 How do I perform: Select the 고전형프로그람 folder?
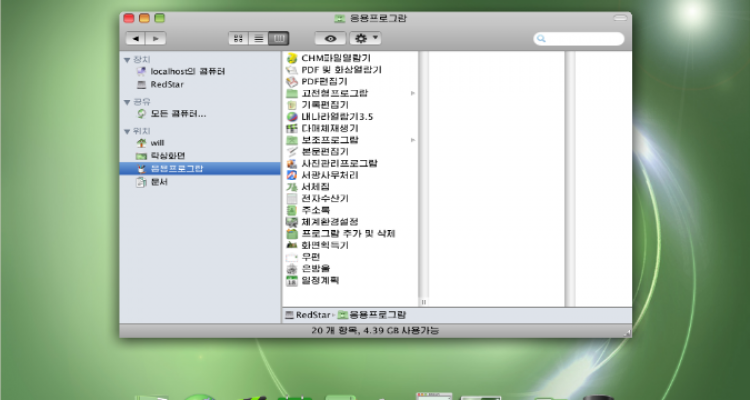point(327,93)
